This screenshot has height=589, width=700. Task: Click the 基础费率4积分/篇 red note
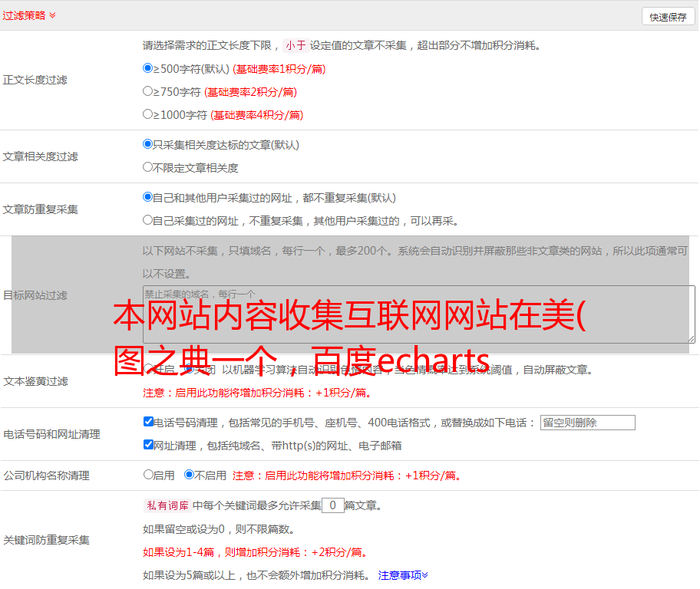(257, 115)
